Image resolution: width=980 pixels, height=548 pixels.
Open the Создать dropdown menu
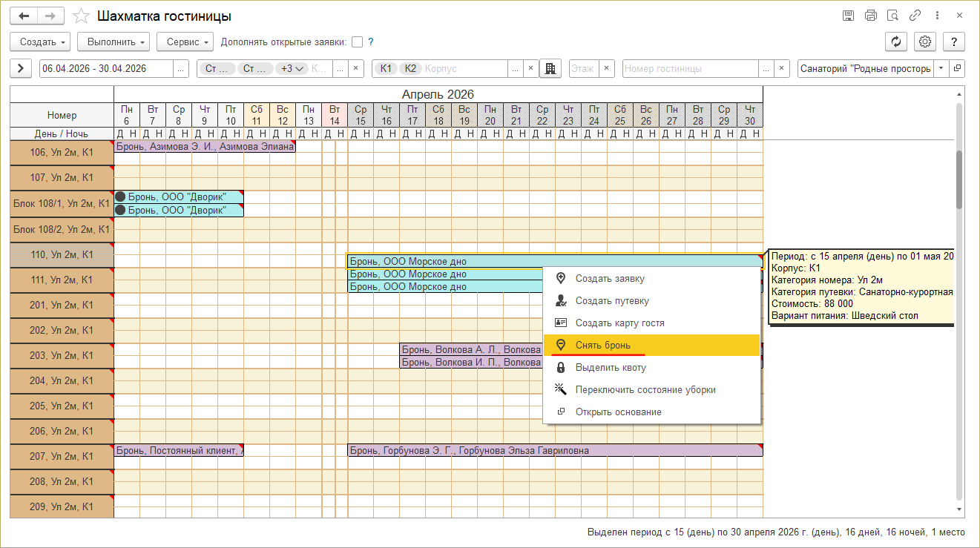point(40,42)
